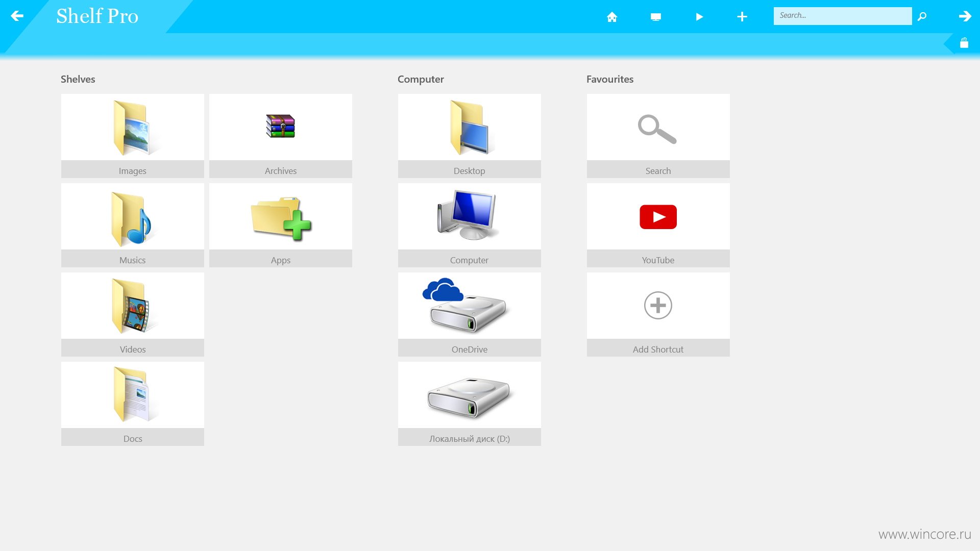Open the Docs shelf folder icon

(x=135, y=394)
